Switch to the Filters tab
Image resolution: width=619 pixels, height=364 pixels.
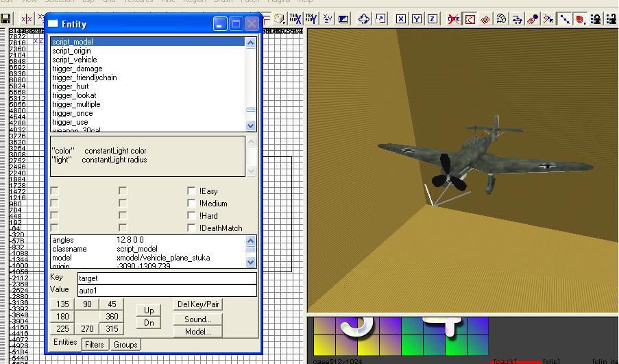point(95,345)
